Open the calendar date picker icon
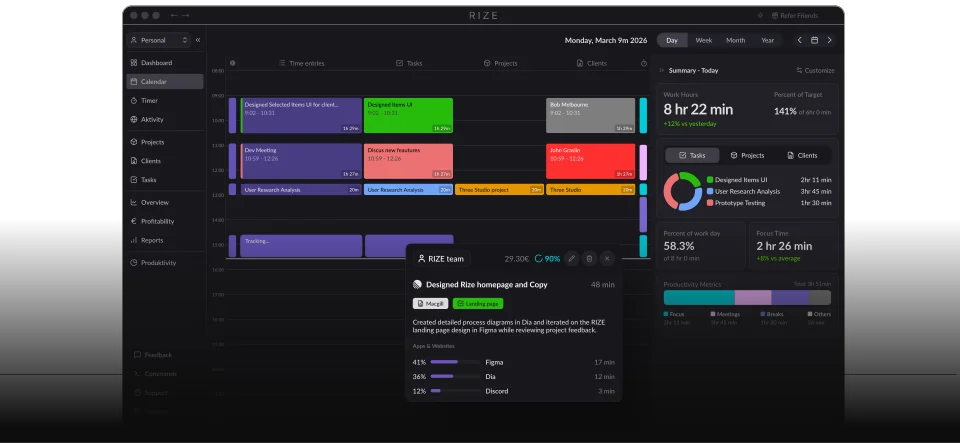The height and width of the screenshot is (443, 960). [x=814, y=40]
